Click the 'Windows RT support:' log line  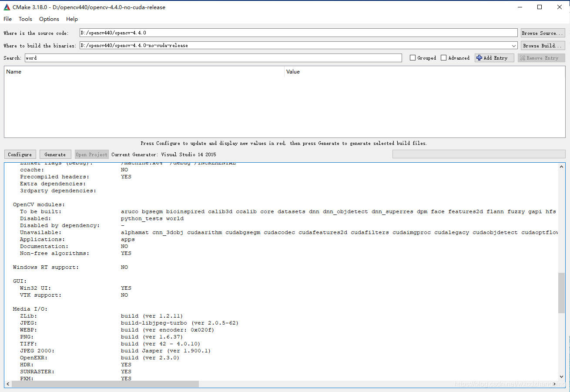click(46, 267)
